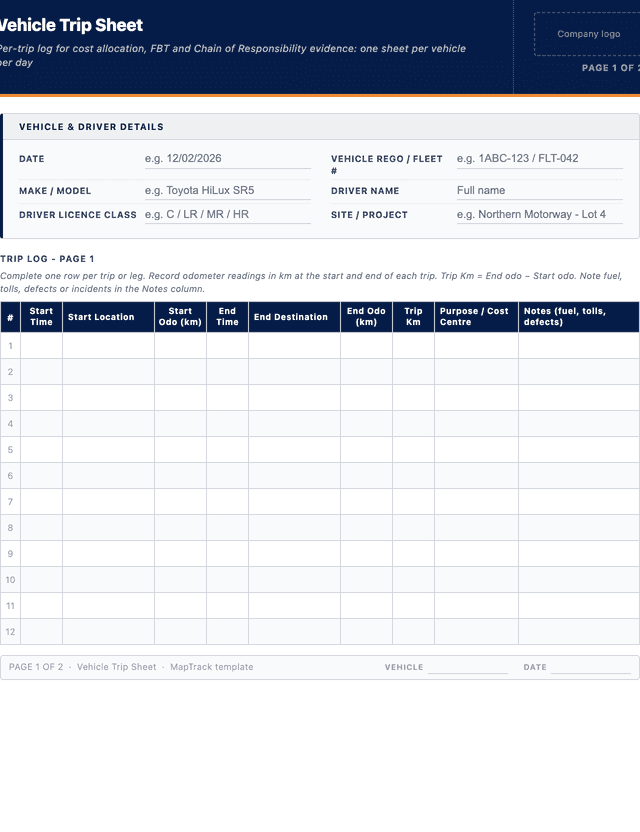640x832 pixels.
Task: Select the End Odo cell in row 6
Action: pos(366,475)
